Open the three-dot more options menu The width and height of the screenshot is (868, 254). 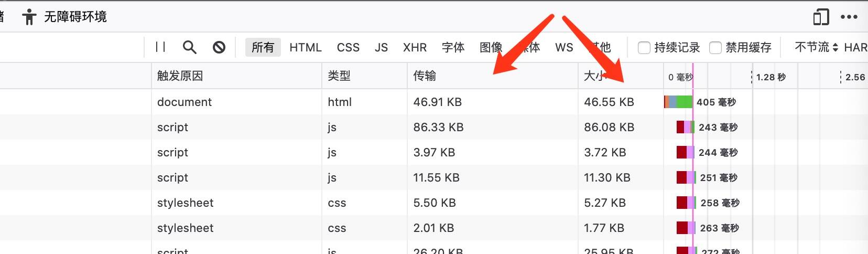849,17
